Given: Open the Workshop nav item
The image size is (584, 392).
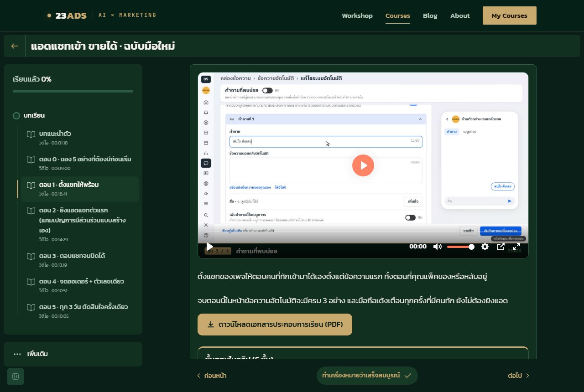Looking at the screenshot, I should click(357, 15).
